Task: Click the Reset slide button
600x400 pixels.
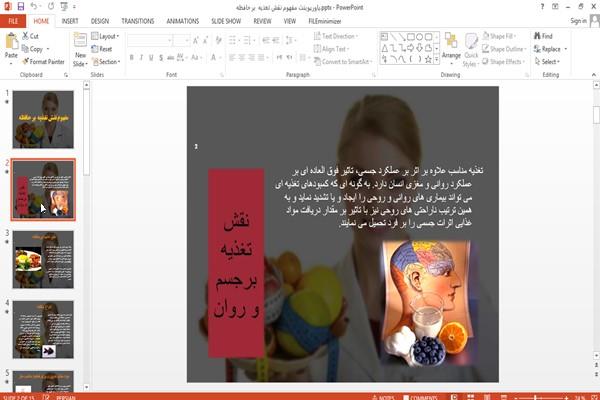Action: (x=102, y=49)
